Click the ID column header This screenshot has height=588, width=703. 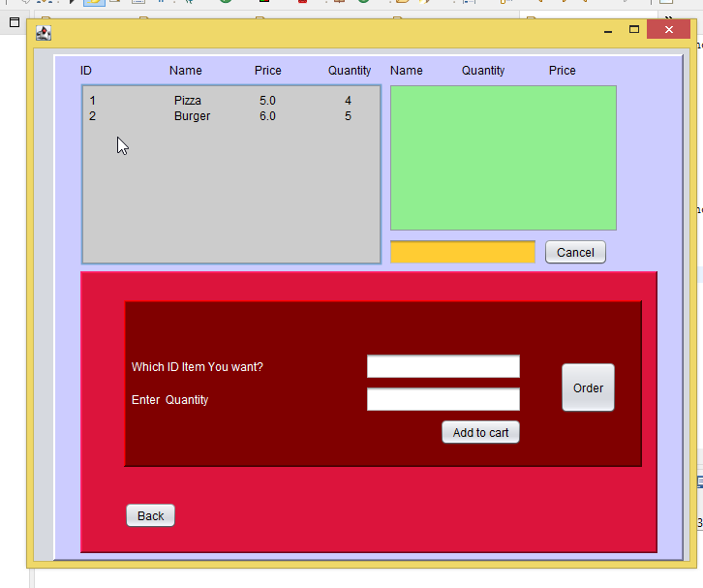tap(86, 71)
